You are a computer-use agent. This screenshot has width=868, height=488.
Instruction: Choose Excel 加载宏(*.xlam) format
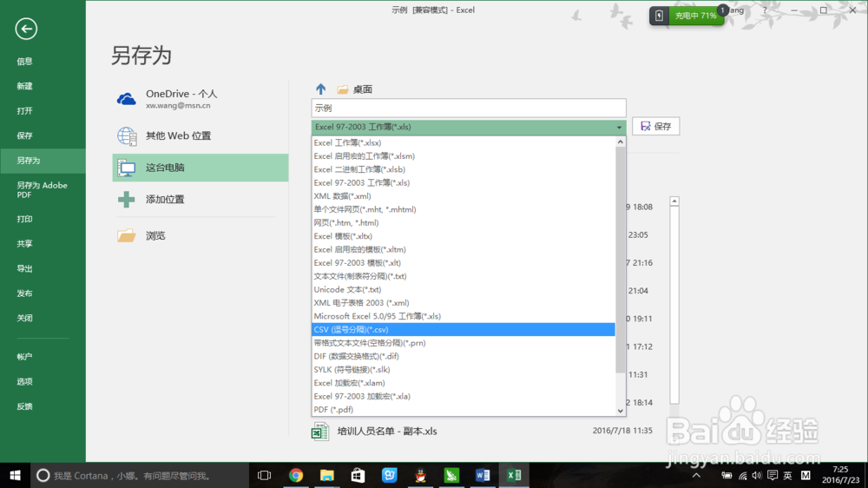(463, 383)
